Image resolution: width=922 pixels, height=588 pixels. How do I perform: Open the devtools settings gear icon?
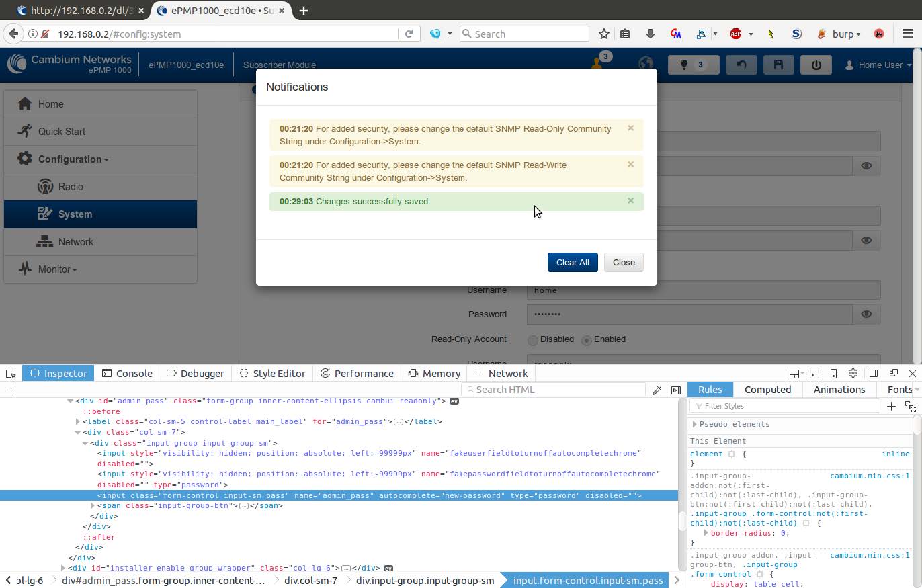tap(853, 374)
